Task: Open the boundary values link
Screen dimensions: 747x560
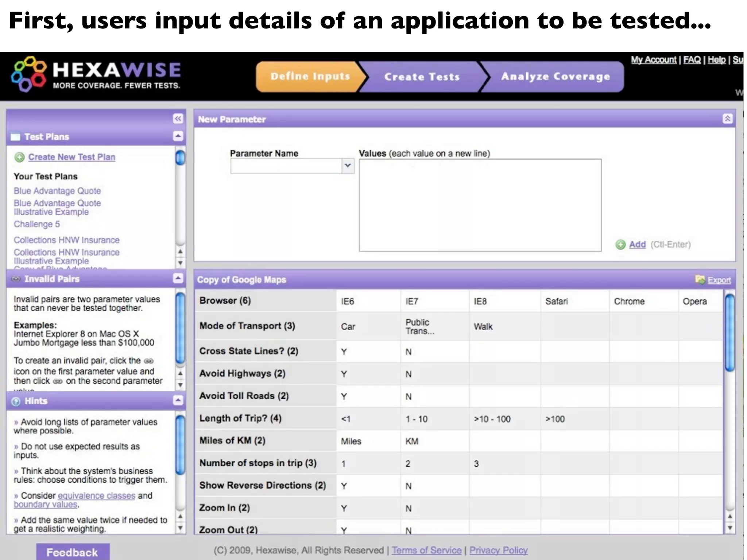Action: (46, 505)
